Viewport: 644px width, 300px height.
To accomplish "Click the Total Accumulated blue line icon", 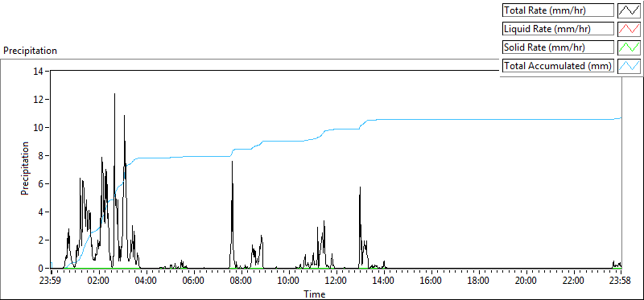I will point(630,66).
